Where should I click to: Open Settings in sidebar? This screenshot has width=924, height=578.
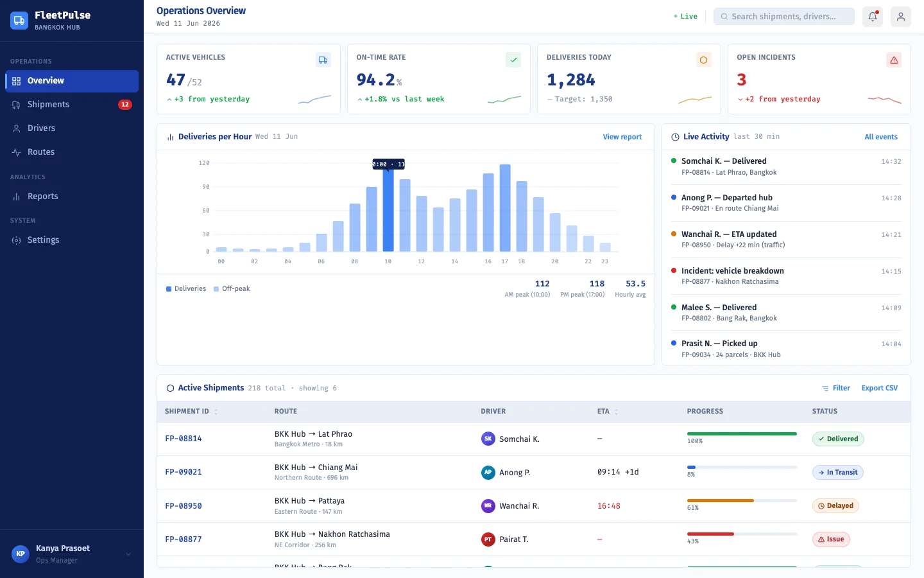pos(72,240)
